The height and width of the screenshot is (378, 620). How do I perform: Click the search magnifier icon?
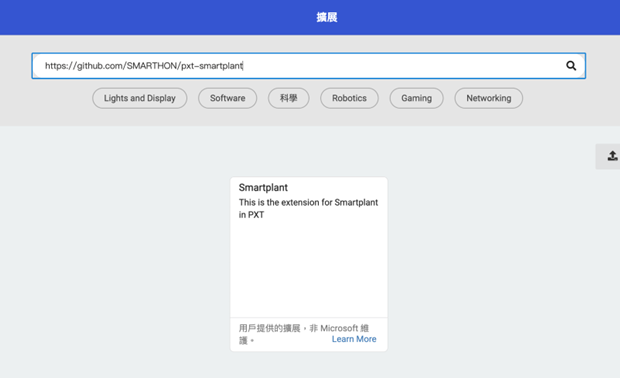click(571, 66)
